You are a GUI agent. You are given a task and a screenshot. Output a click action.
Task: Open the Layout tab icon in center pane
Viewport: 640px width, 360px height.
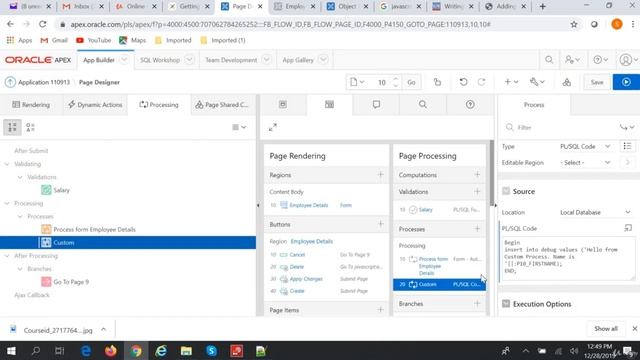282,104
